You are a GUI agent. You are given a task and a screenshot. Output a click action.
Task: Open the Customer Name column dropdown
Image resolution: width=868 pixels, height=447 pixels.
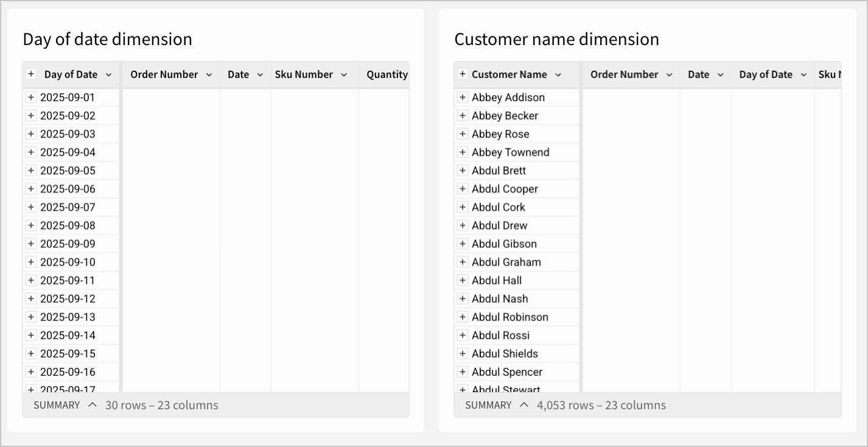[559, 74]
